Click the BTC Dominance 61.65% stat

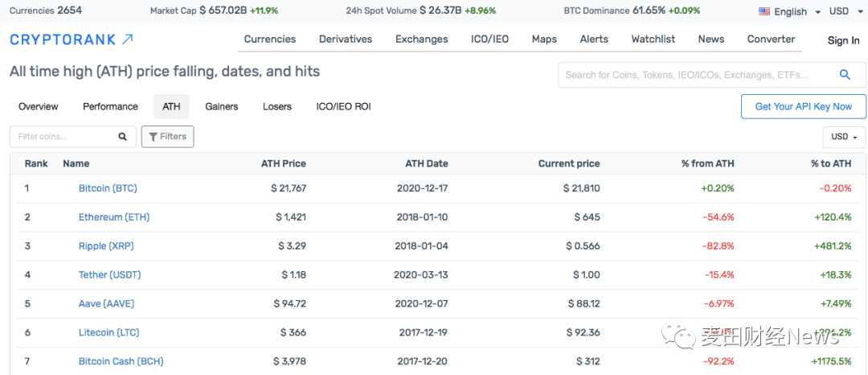point(633,10)
